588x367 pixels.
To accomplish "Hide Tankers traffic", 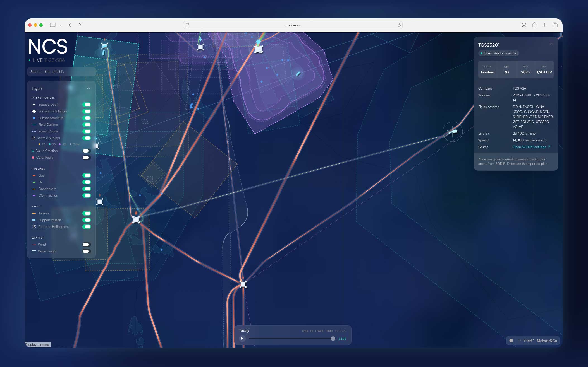I will click(x=87, y=213).
